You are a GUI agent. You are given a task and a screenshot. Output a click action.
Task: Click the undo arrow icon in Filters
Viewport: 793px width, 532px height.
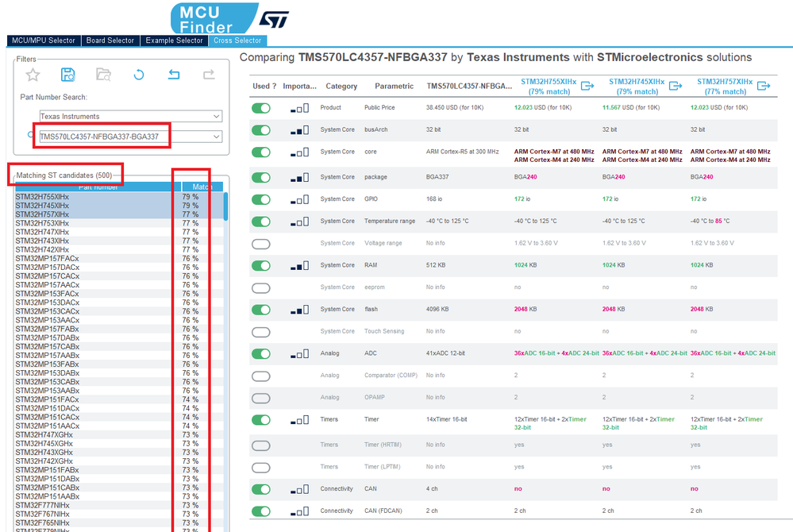click(x=174, y=75)
